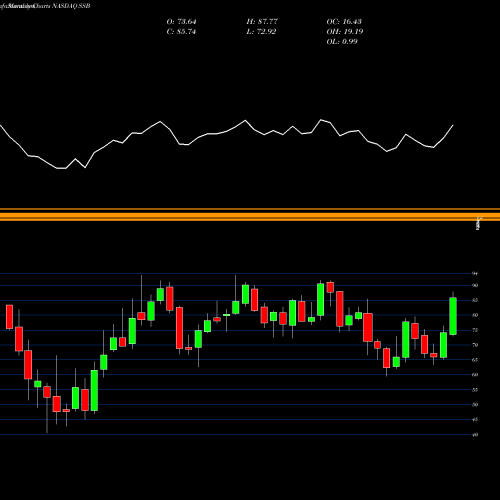The height and width of the screenshot is (500, 500).
Task: Click the 45 price axis label
Action: pyautogui.click(x=475, y=420)
